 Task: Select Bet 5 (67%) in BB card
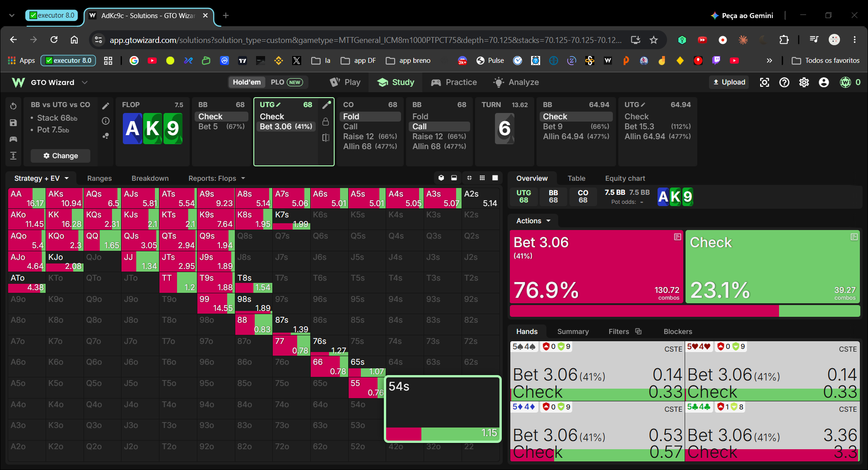coord(221,127)
